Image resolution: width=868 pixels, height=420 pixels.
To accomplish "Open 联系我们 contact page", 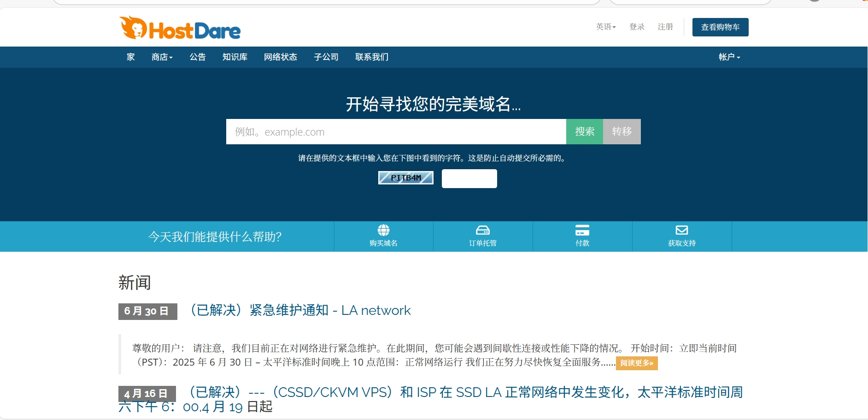I will [371, 57].
